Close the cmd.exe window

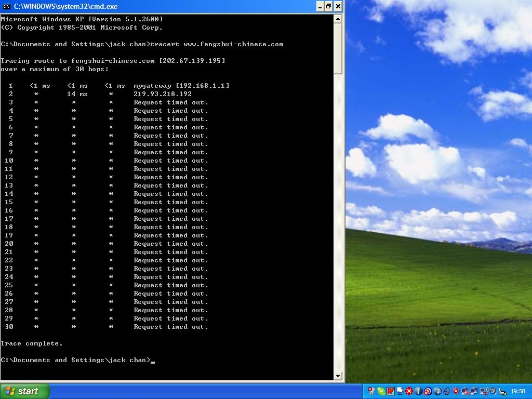pos(338,6)
